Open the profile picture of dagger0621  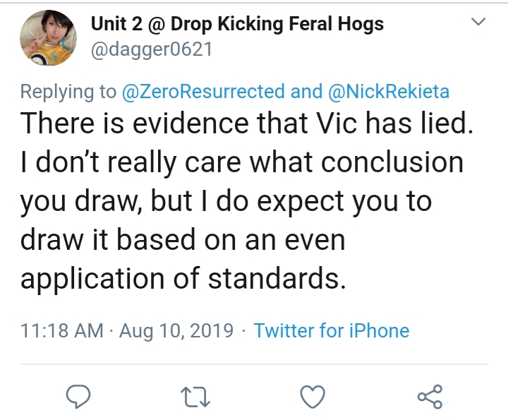click(x=48, y=37)
